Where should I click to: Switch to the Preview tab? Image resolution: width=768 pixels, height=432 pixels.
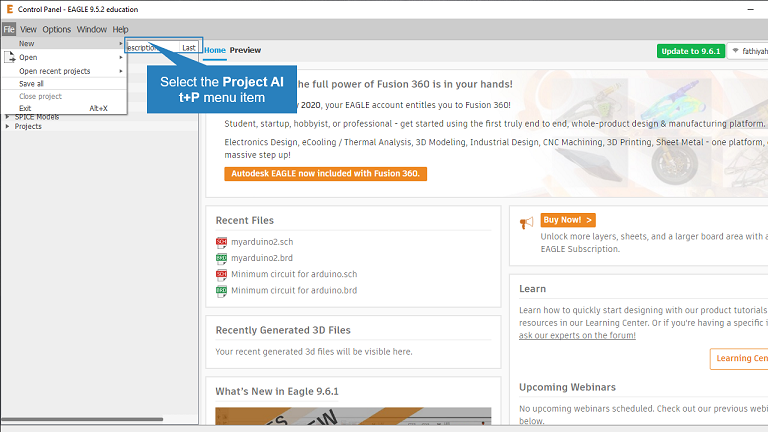pos(245,50)
